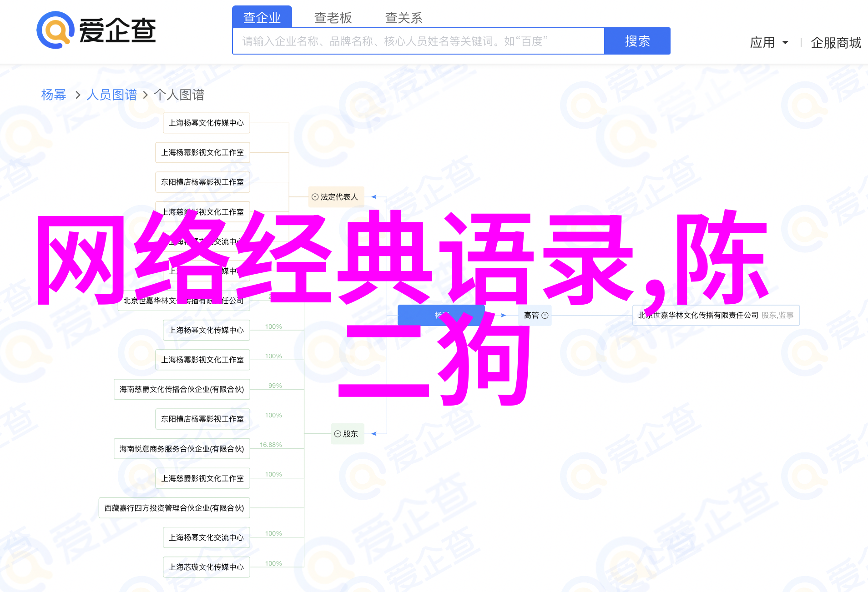Switch to the 查关系 tab

pyautogui.click(x=404, y=18)
